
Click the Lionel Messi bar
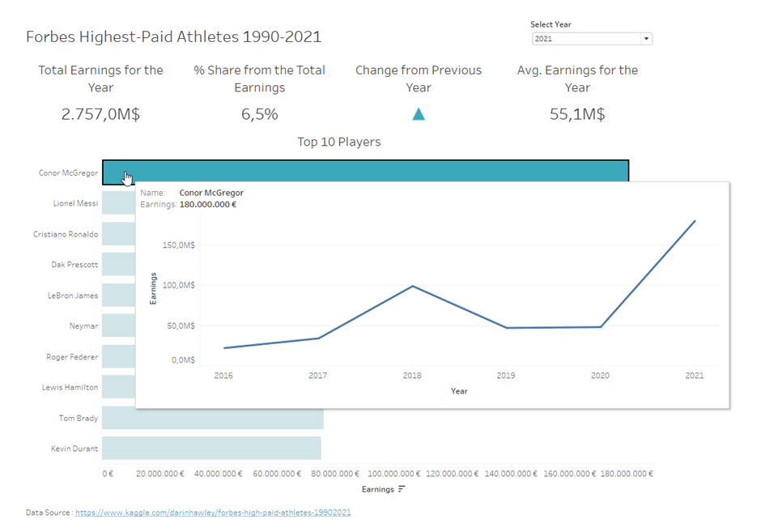coord(118,203)
